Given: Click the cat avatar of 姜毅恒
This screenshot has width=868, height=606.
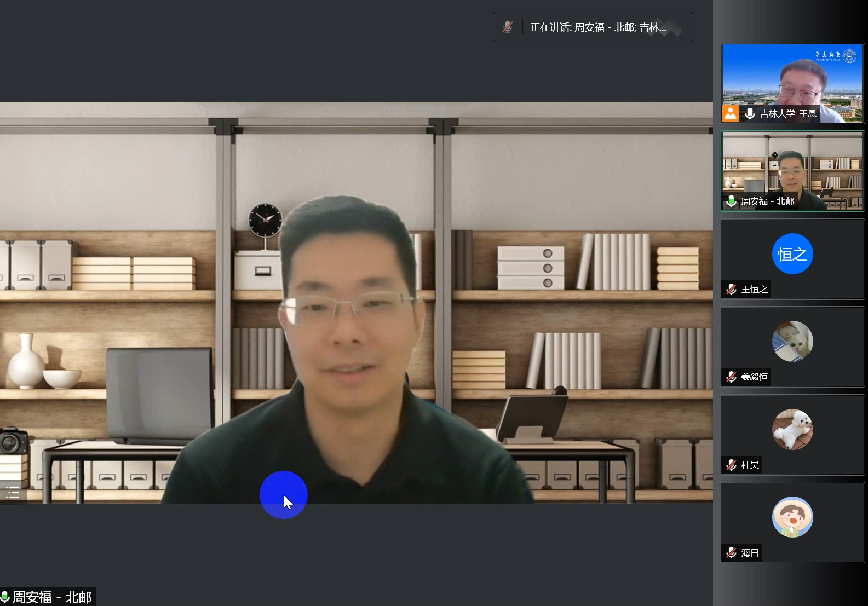Looking at the screenshot, I should [x=792, y=342].
